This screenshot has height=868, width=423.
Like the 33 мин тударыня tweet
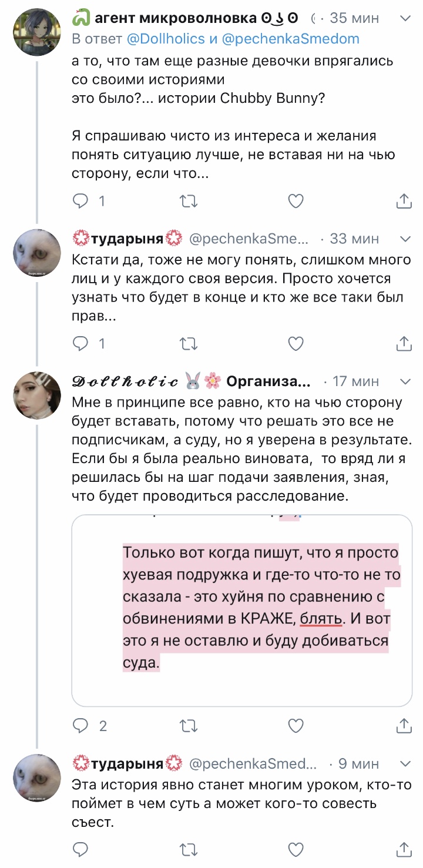(x=296, y=343)
